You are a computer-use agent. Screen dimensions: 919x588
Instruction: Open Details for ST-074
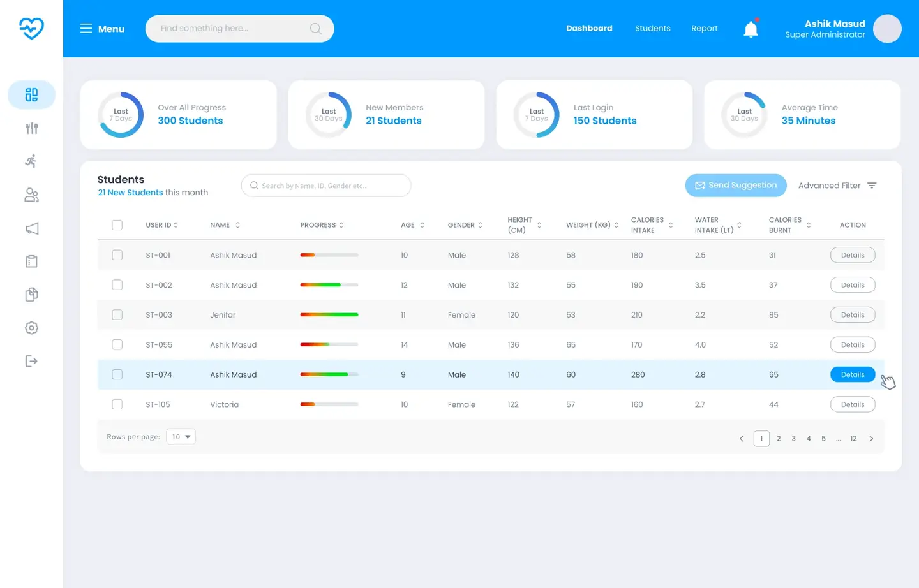point(853,374)
